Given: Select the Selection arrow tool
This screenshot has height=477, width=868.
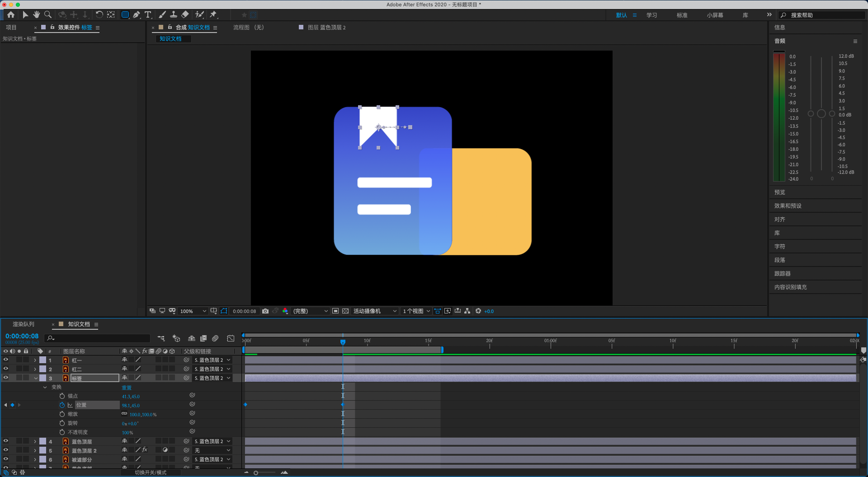Looking at the screenshot, I should click(25, 15).
